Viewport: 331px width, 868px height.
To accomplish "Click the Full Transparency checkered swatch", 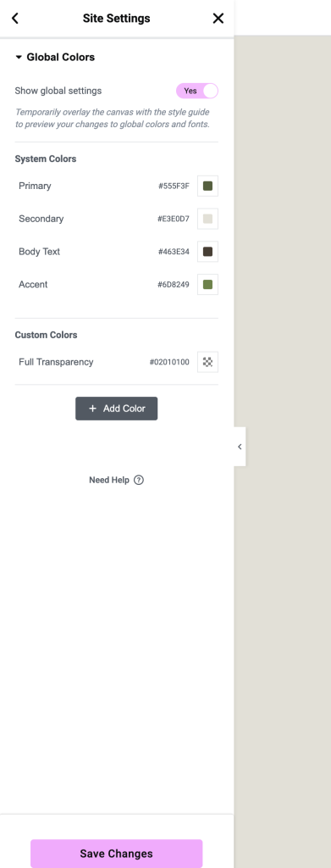I will tap(207, 362).
